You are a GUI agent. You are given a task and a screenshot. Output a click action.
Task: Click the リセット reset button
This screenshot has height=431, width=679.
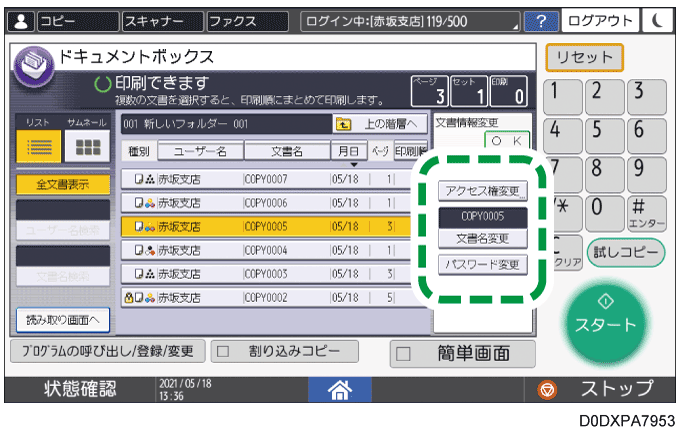[x=584, y=58]
